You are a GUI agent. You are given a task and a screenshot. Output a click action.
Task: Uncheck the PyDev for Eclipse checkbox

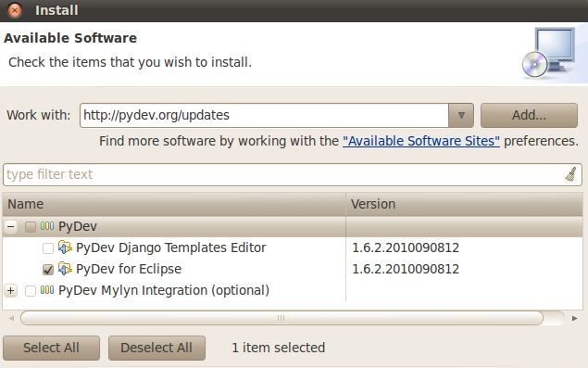(x=48, y=270)
